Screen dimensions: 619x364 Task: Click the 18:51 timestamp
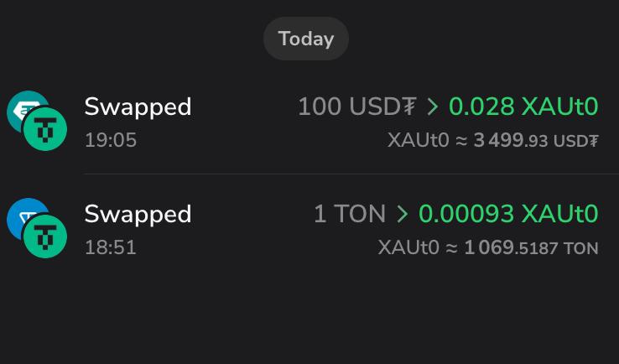111,247
